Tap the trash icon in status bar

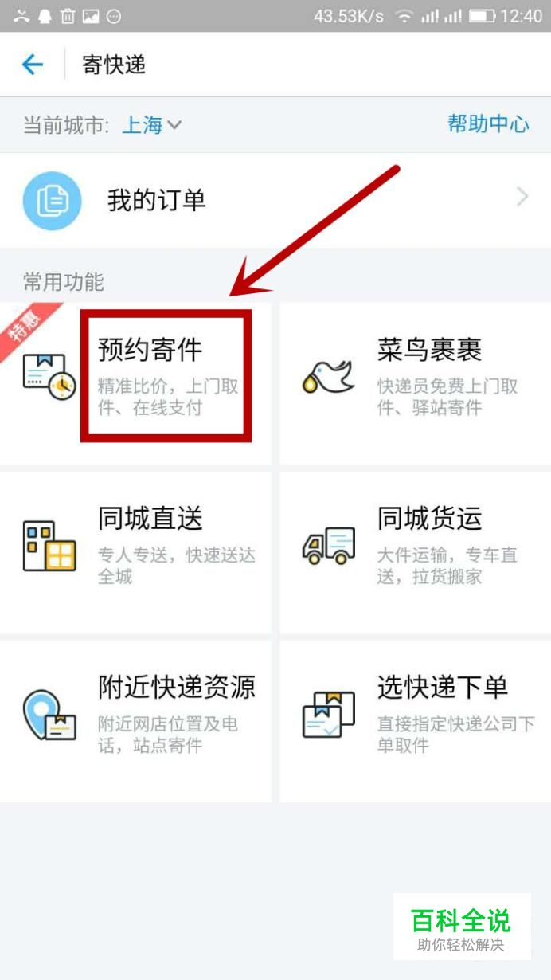tap(68, 15)
